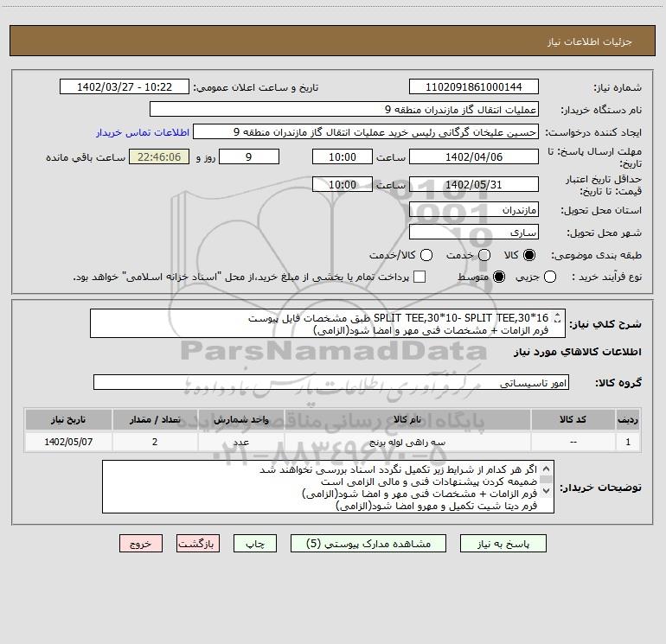
Task: Click the نام دستگاه خریدار field
Action: click(344, 110)
